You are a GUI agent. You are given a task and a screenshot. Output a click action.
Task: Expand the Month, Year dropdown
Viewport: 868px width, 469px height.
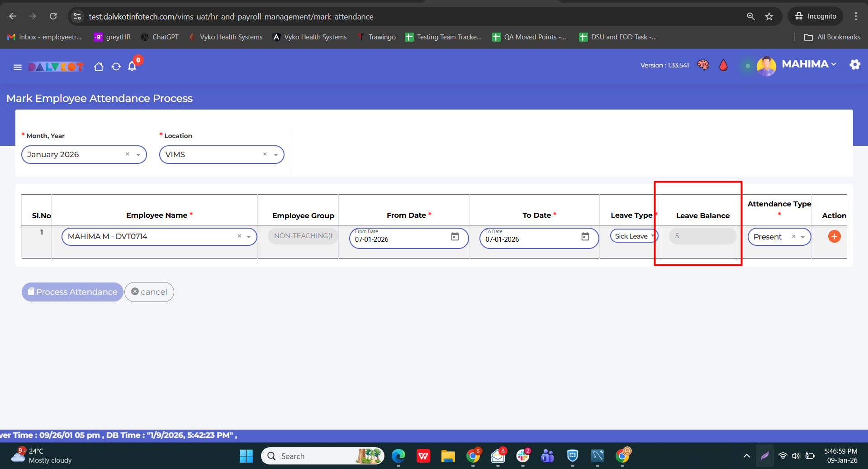click(x=138, y=155)
